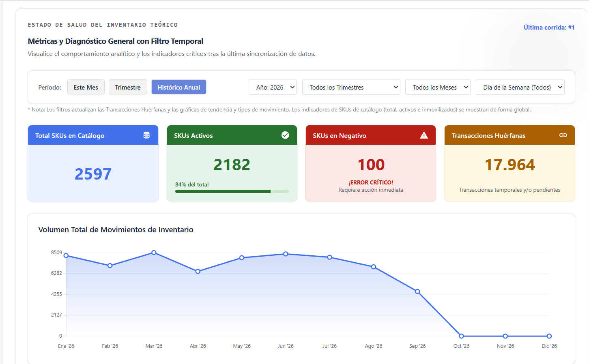The width and height of the screenshot is (589, 364).
Task: Click the 84% del total label
Action: pyautogui.click(x=192, y=184)
